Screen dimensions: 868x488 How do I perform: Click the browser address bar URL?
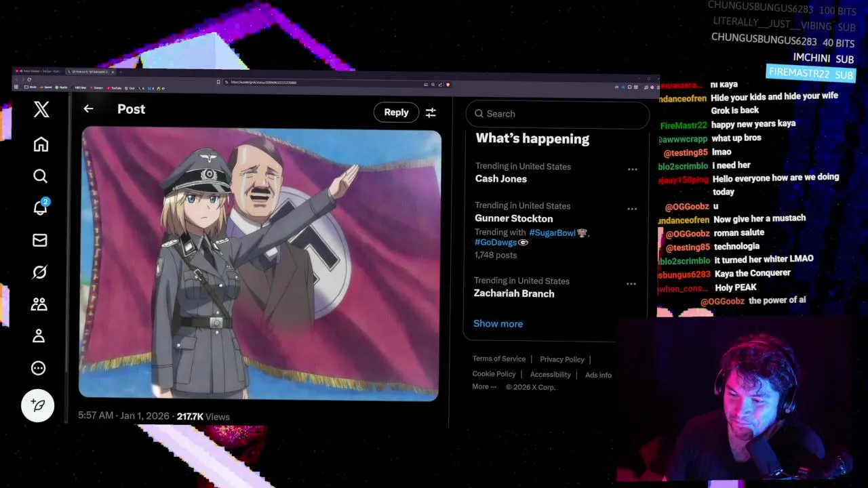point(264,82)
